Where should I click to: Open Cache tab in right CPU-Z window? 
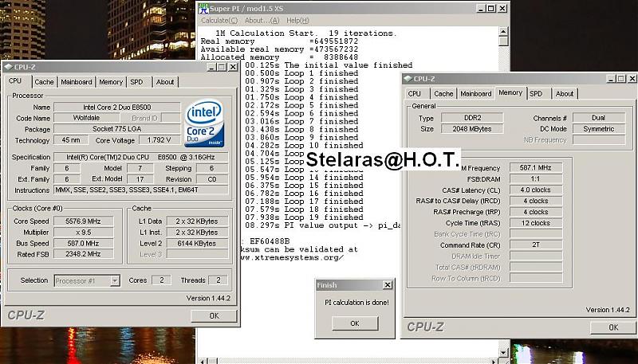443,94
